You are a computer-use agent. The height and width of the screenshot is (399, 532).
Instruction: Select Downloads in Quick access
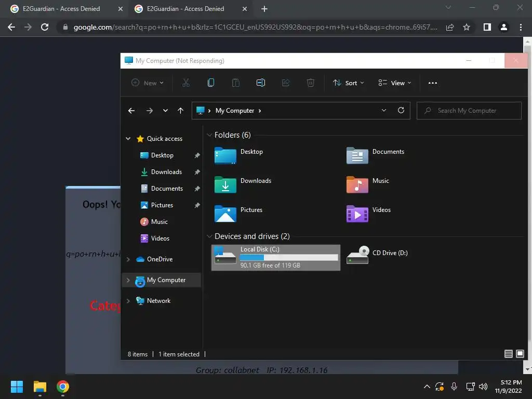click(166, 171)
